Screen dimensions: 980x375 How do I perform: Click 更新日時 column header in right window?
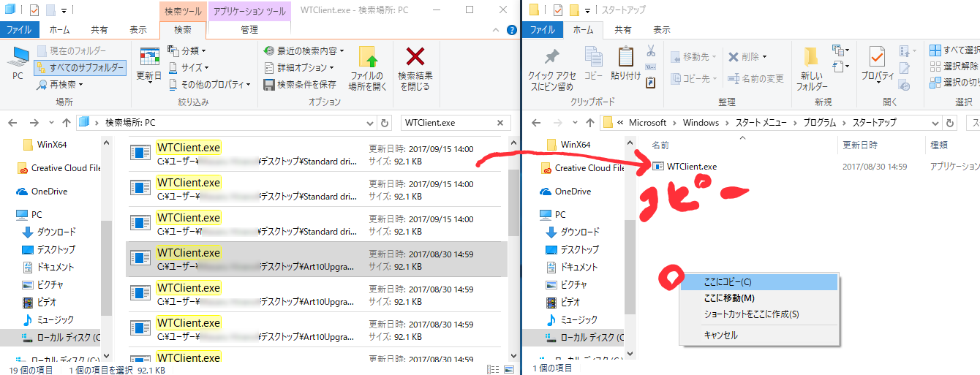[x=859, y=145]
